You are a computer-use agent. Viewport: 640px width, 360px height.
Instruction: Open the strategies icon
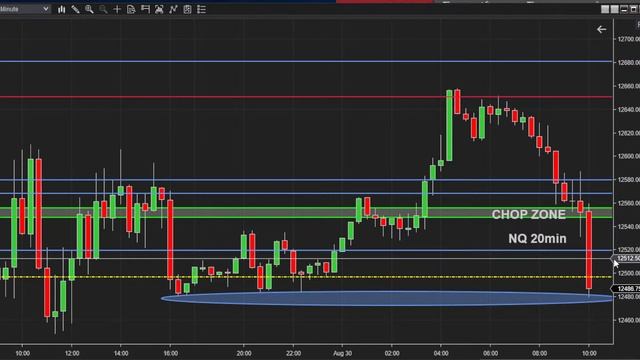[187, 9]
